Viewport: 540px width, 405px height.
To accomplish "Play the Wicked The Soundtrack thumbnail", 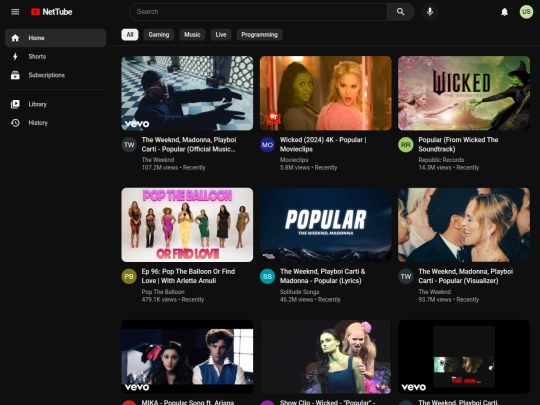I will pyautogui.click(x=464, y=93).
